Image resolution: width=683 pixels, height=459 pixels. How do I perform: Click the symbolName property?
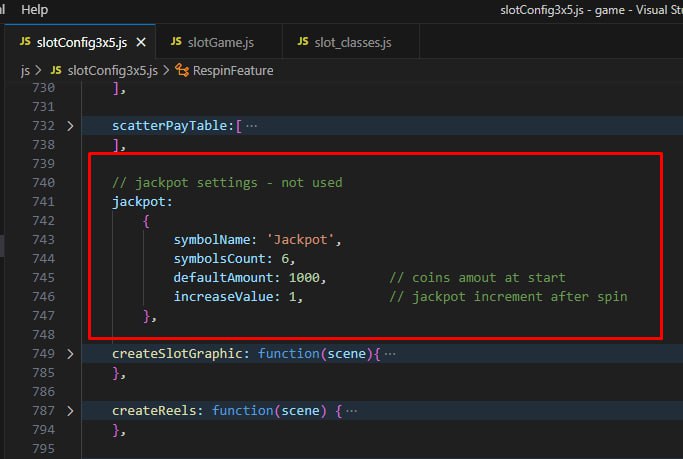[x=212, y=240]
